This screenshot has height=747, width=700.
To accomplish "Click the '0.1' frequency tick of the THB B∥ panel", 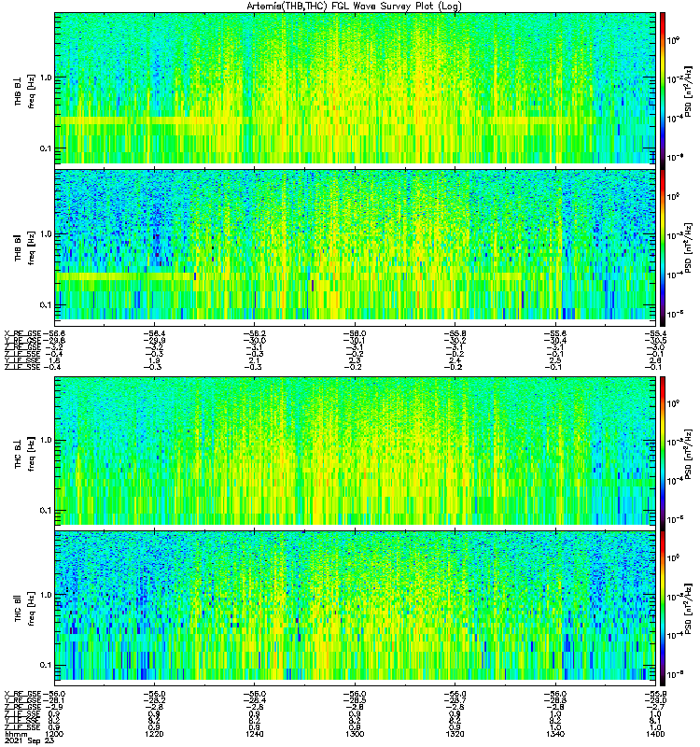I will (45, 305).
